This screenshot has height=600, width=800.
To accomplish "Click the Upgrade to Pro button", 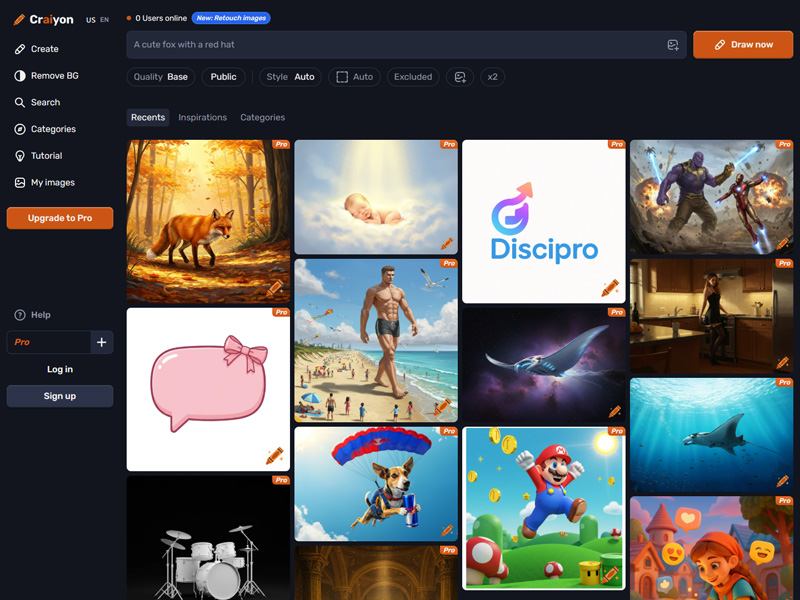I will tap(60, 218).
